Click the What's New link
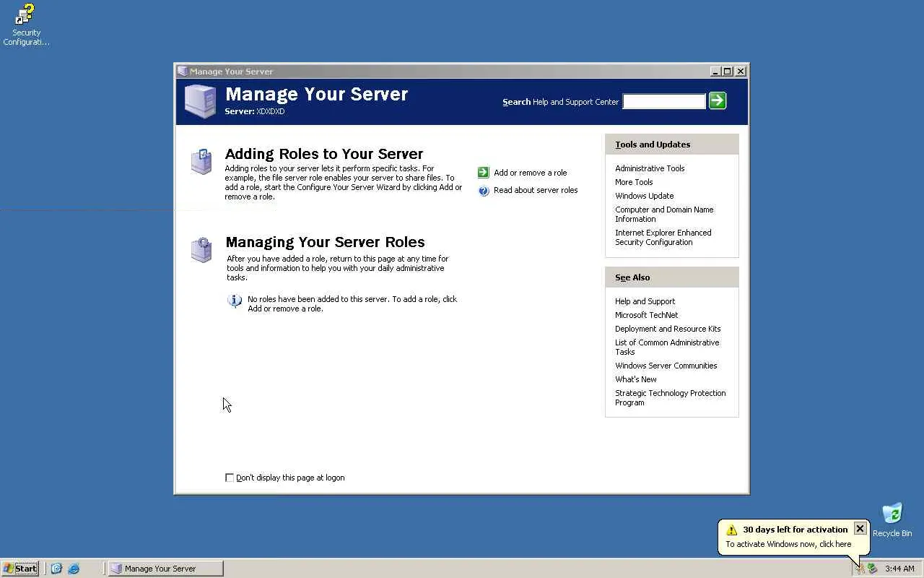Screen dimensions: 924x578 click(635, 379)
